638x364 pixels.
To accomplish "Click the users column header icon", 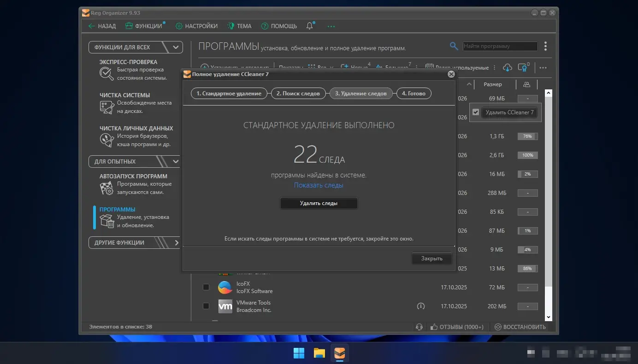I will pos(526,84).
